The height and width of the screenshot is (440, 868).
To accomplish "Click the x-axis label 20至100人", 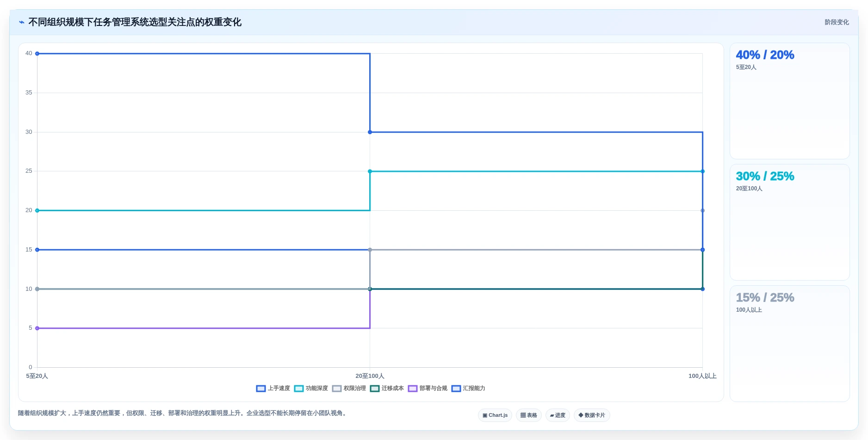I will pyautogui.click(x=370, y=376).
